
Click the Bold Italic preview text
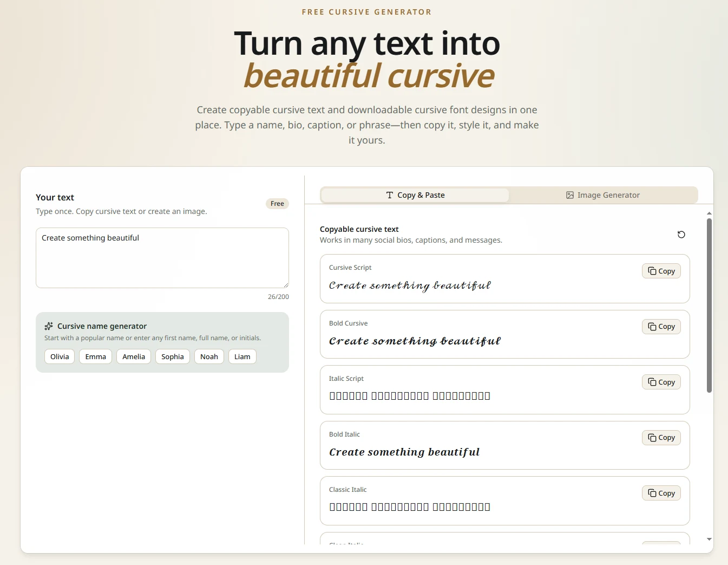[404, 452]
